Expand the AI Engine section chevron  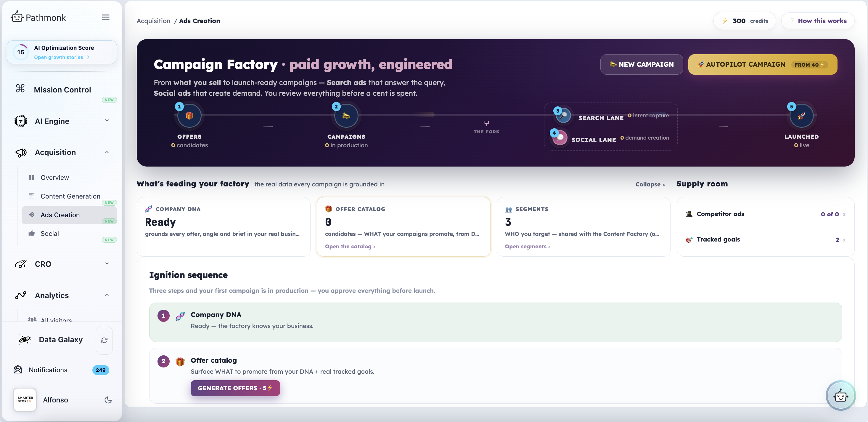(107, 120)
